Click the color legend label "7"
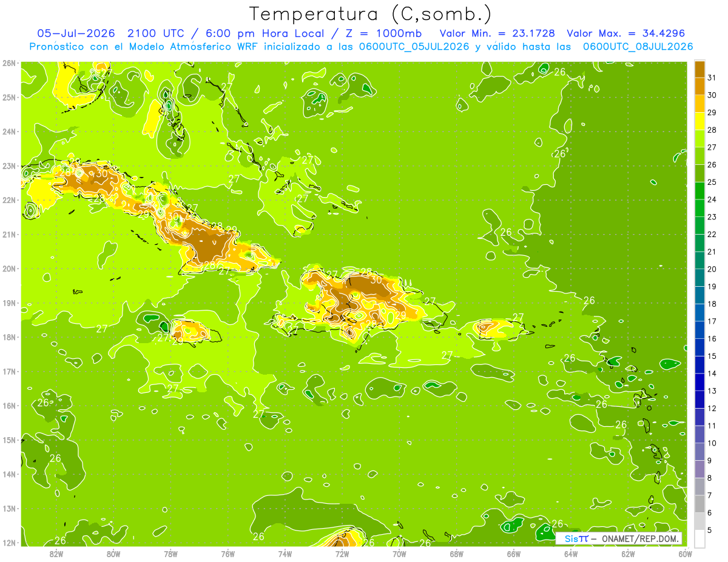Image resolution: width=728 pixels, height=562 pixels. pyautogui.click(x=710, y=495)
